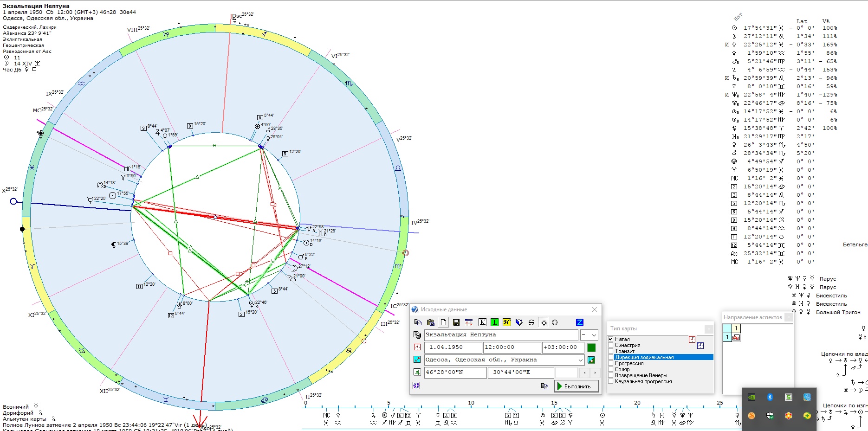
Task: Click the black K icon in toolbar
Action: (x=482, y=322)
